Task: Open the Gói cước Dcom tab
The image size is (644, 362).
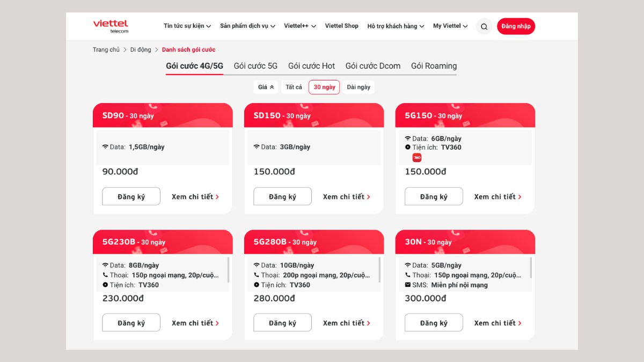Action: (373, 66)
